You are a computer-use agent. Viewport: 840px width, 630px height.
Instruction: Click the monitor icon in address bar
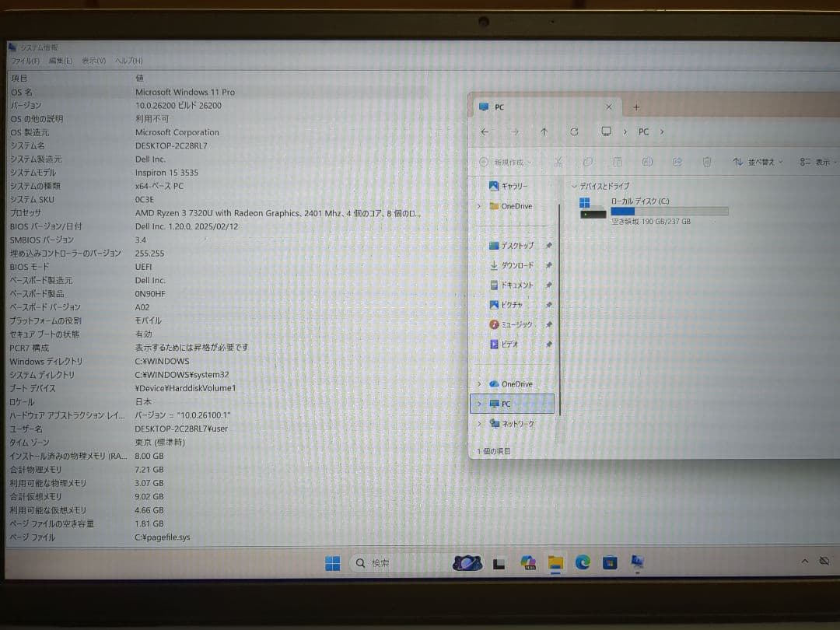tap(606, 131)
